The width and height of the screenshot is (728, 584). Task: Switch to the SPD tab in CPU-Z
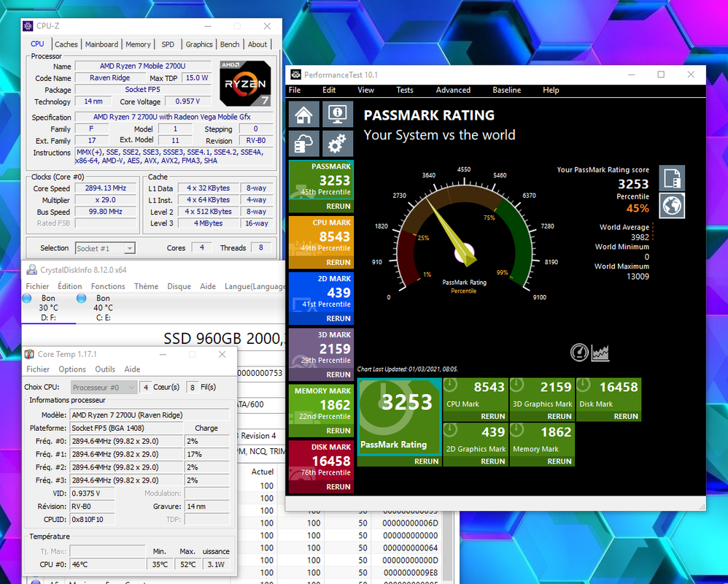(x=168, y=45)
